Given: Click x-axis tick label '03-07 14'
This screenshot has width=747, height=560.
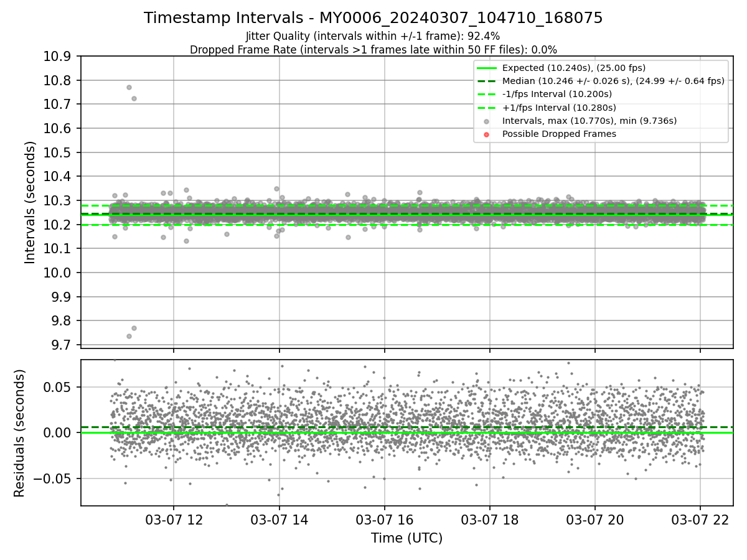Looking at the screenshot, I should (279, 519).
